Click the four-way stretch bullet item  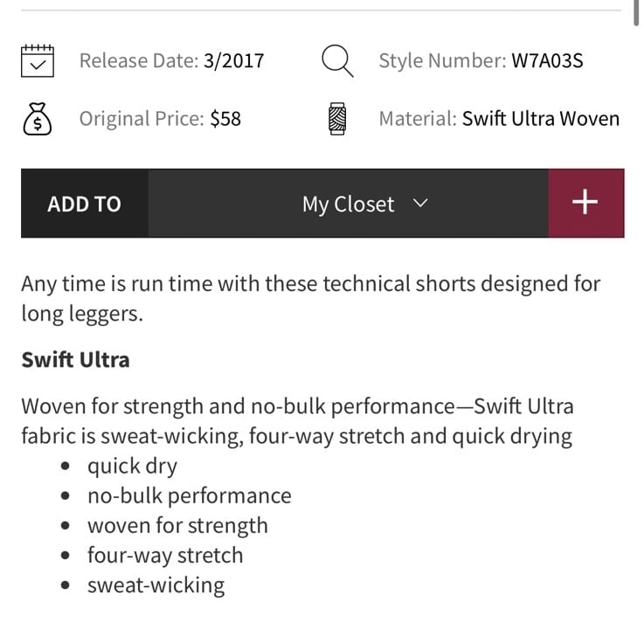(x=165, y=556)
